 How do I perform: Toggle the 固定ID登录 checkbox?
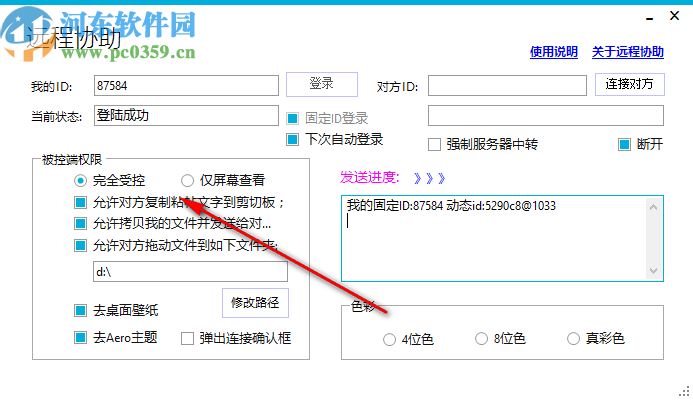tap(292, 118)
